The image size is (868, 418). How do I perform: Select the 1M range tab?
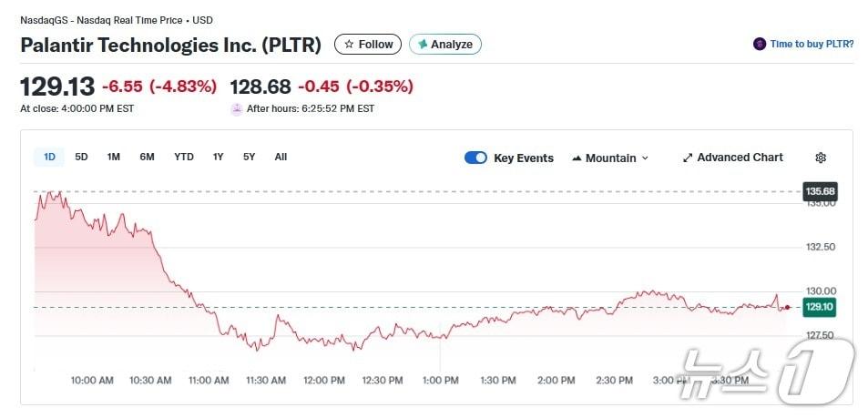114,157
